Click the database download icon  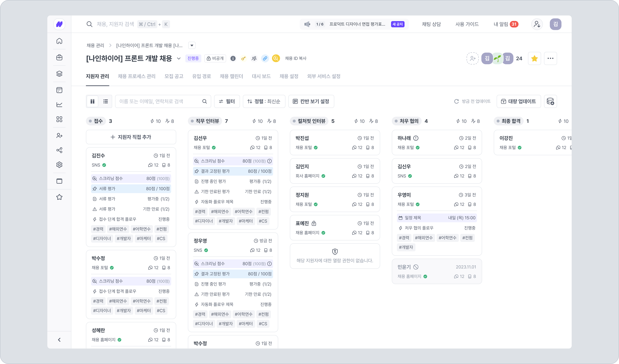click(550, 101)
